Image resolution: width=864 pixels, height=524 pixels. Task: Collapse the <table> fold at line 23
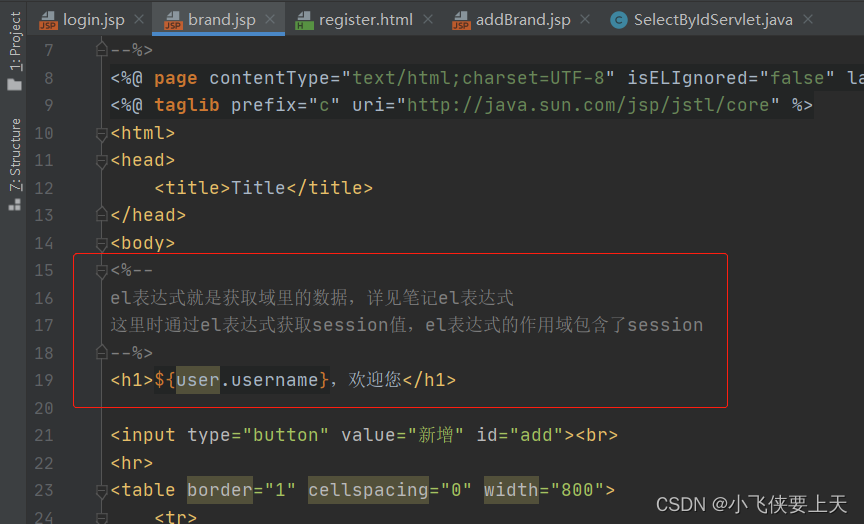[101, 490]
